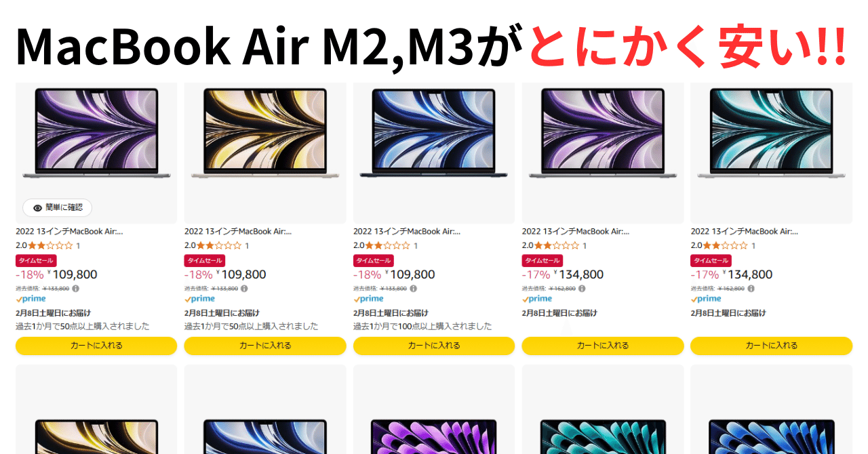Open second product title 2022 13インチMacBook Air
The width and height of the screenshot is (868, 454).
238,232
